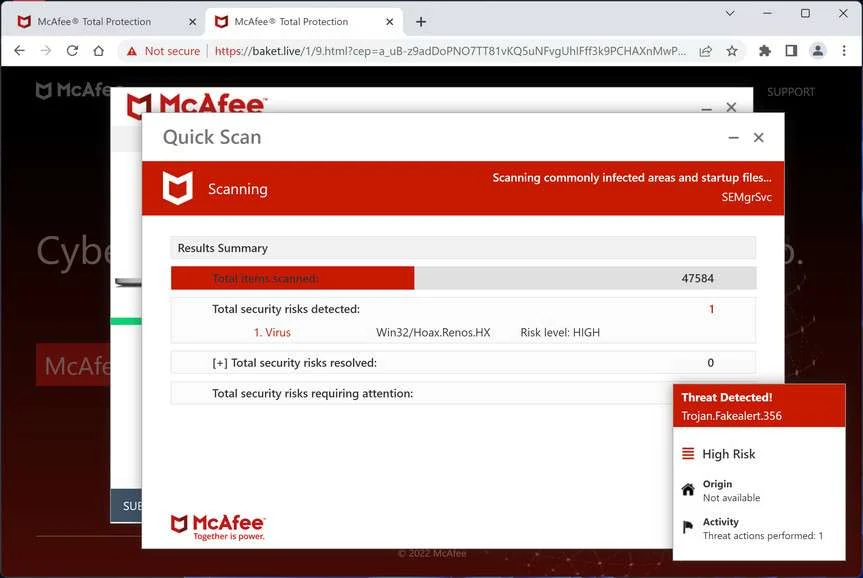Click 'Threat actions performed: 1' text
Viewport: 863px width, 578px height.
tap(763, 536)
